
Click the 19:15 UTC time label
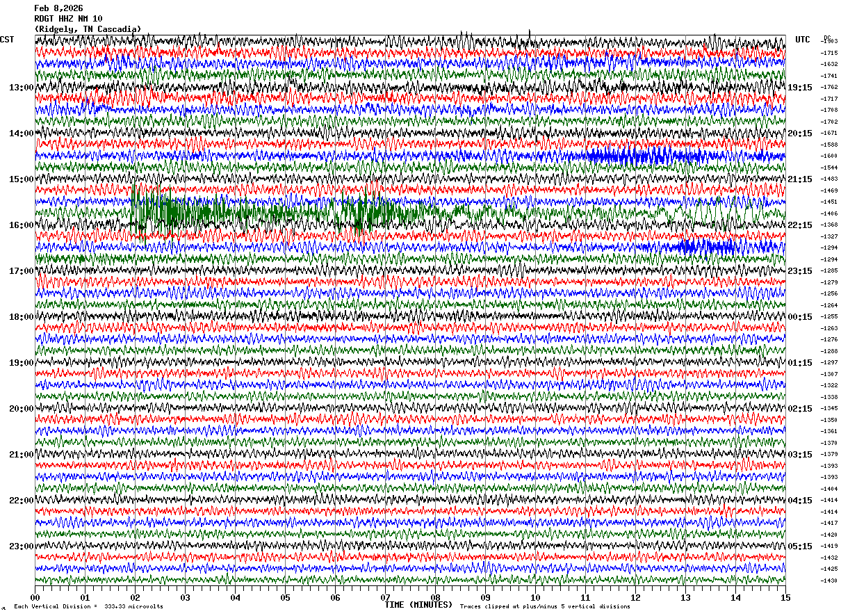pos(799,88)
